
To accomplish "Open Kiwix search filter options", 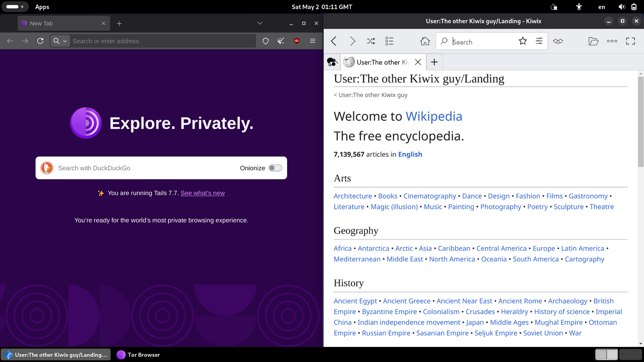I will point(539,41).
